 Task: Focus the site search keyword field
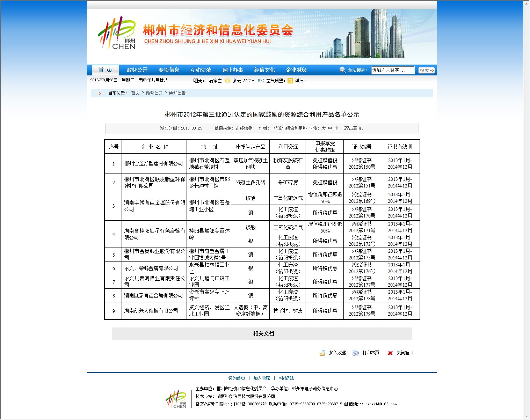click(x=393, y=70)
